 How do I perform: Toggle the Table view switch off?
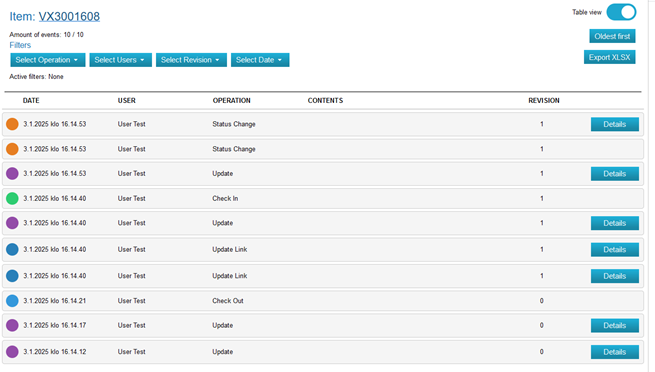pos(621,12)
